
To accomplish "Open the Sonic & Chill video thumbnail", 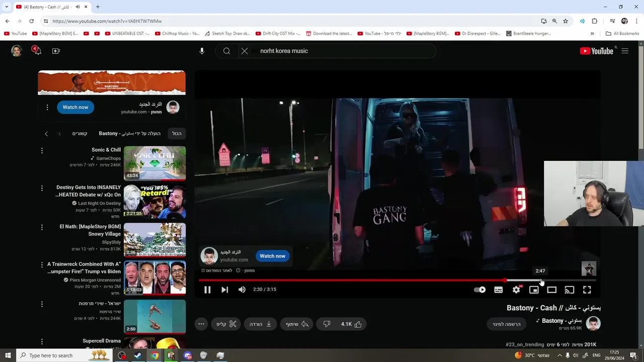I will coord(154,163).
